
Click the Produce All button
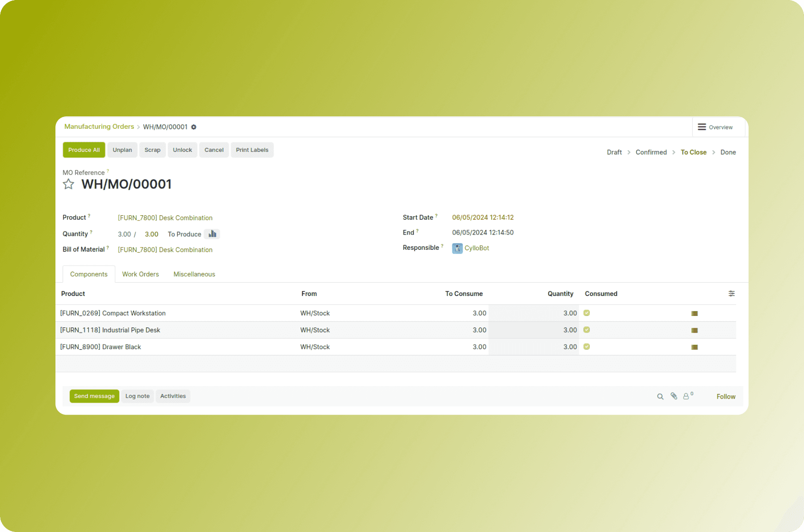(84, 150)
